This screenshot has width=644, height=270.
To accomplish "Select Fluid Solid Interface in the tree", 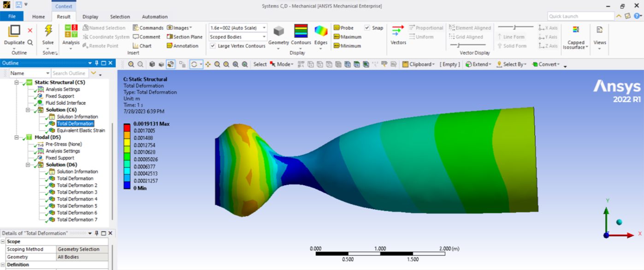I will (x=65, y=103).
